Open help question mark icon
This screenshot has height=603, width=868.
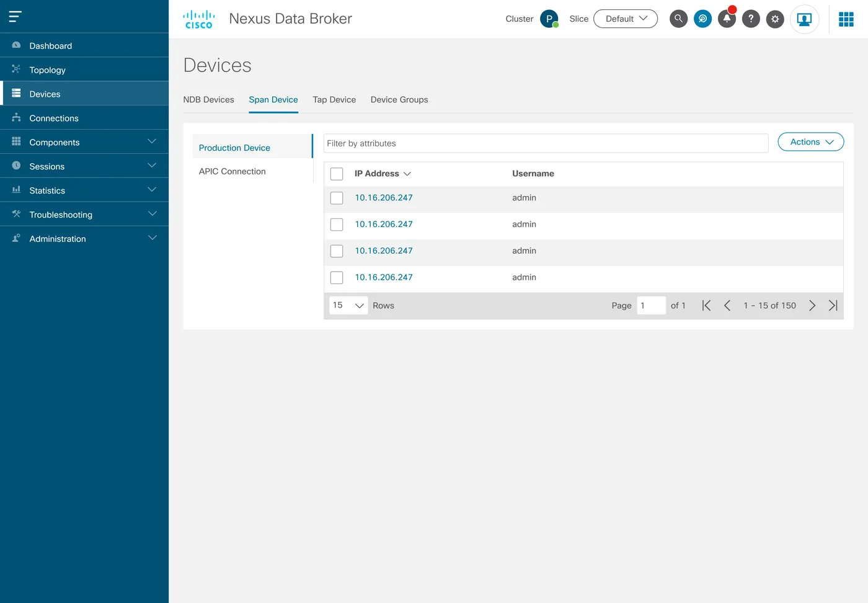(751, 19)
